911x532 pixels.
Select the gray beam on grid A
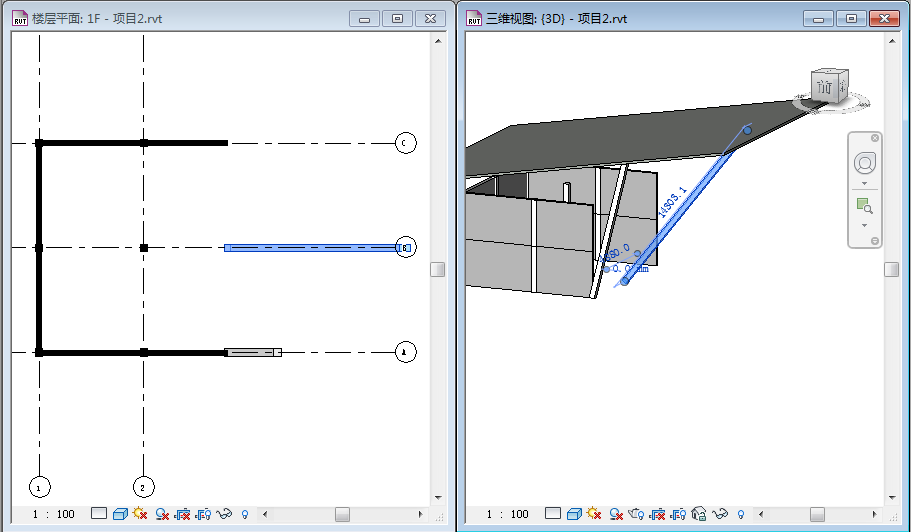tap(253, 353)
